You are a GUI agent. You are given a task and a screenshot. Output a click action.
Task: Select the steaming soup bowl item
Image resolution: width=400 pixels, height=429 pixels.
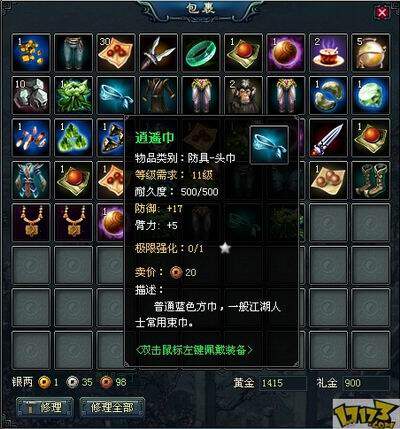coord(328,53)
